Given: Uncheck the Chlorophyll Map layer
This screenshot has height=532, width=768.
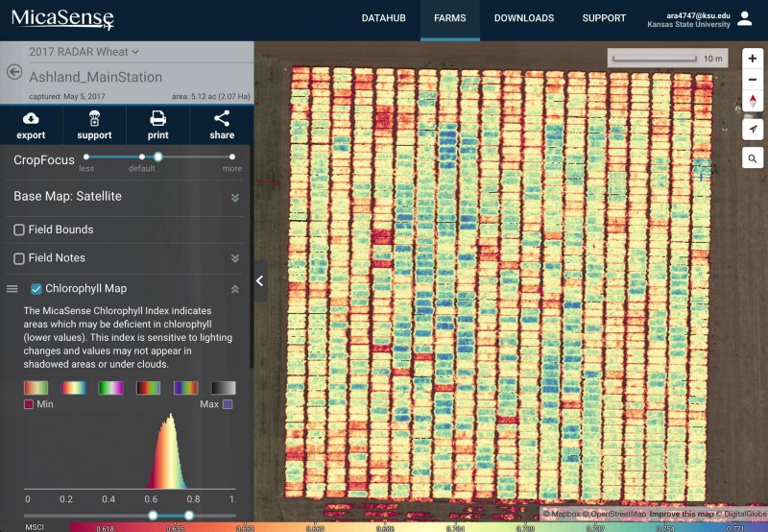Looking at the screenshot, I should 36,288.
